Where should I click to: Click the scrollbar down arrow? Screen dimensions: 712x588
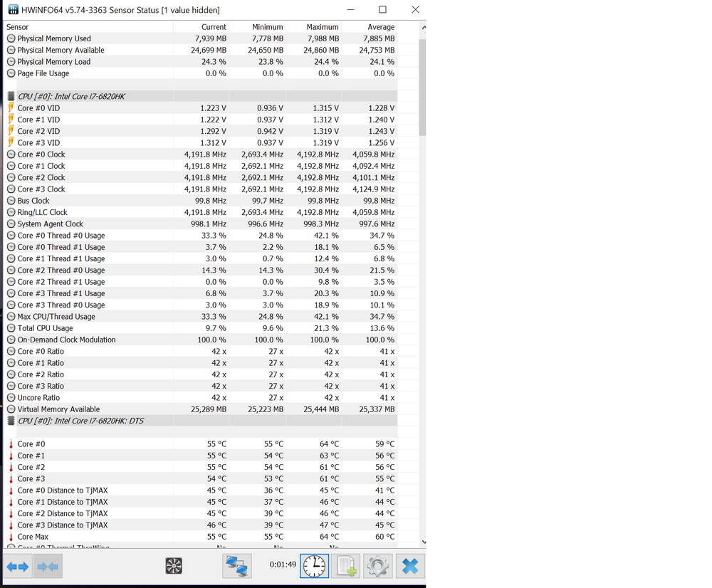(423, 542)
